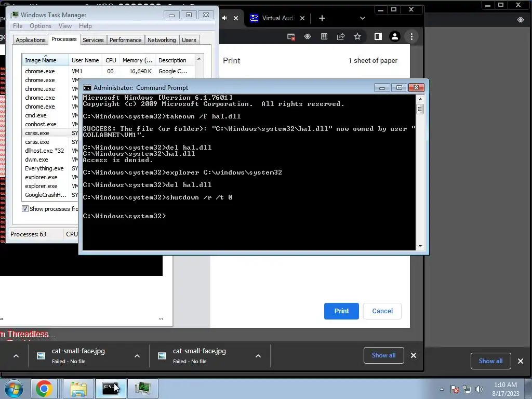Close the Virtual Audio tab
532x399 pixels.
coord(302,18)
